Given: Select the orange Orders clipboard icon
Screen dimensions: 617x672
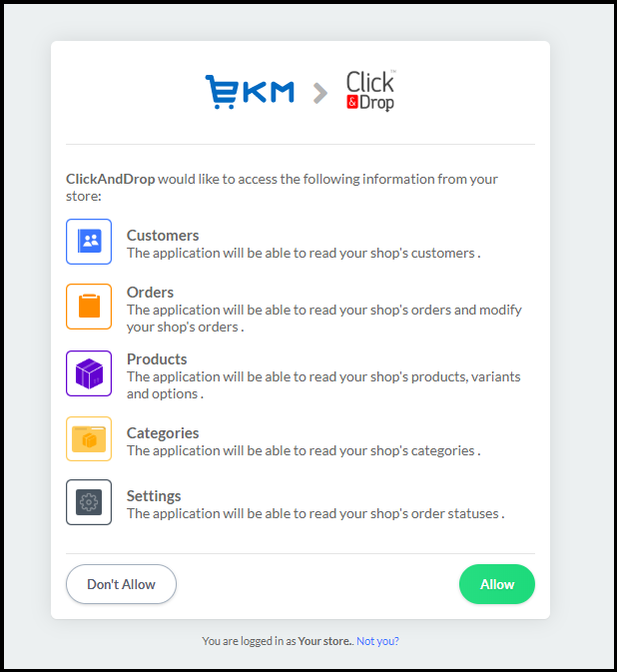Looking at the screenshot, I should click(x=89, y=307).
